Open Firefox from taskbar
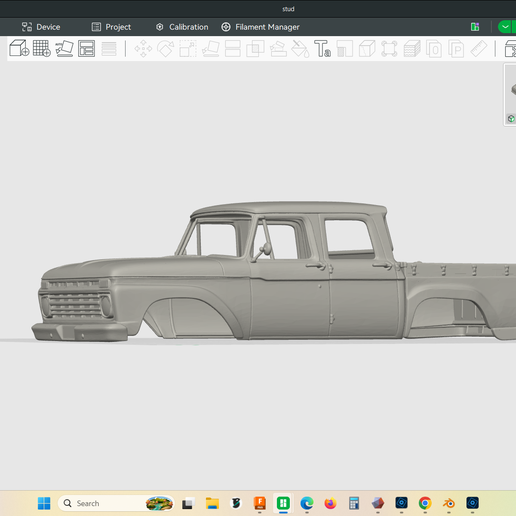516x516 pixels. 330,503
